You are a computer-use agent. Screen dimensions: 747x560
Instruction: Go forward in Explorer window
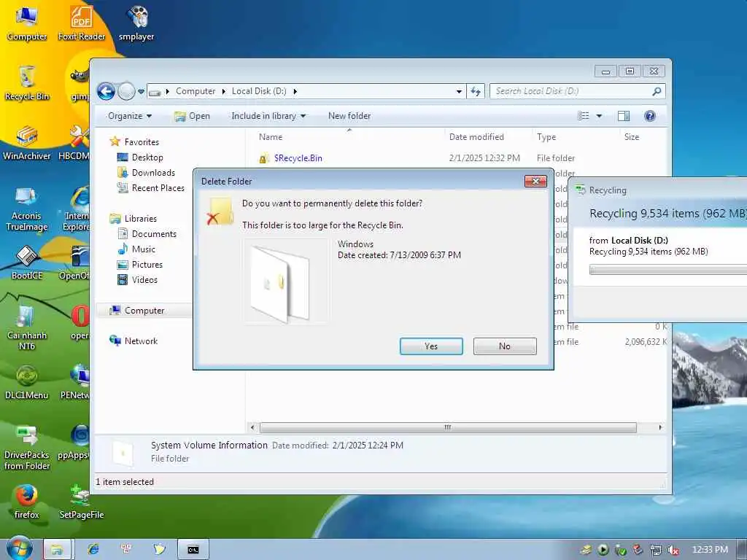pos(126,91)
